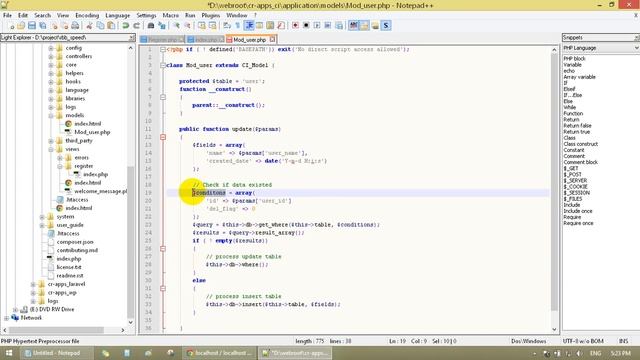
Task: Close the Mod_user.php tab
Action: tap(272, 39)
